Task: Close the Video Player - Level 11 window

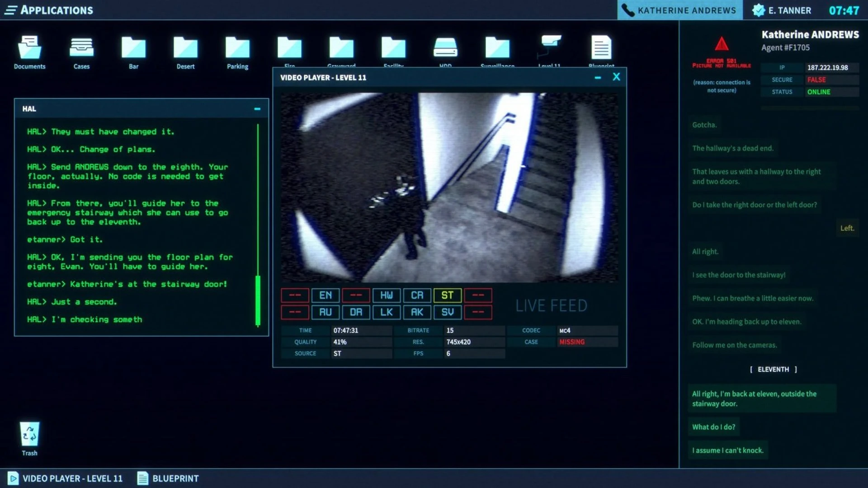Action: click(x=616, y=77)
